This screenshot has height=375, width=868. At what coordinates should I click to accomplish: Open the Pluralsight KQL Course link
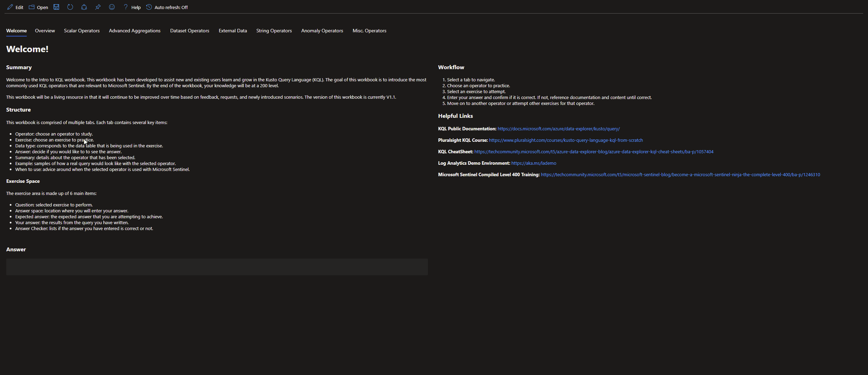566,140
